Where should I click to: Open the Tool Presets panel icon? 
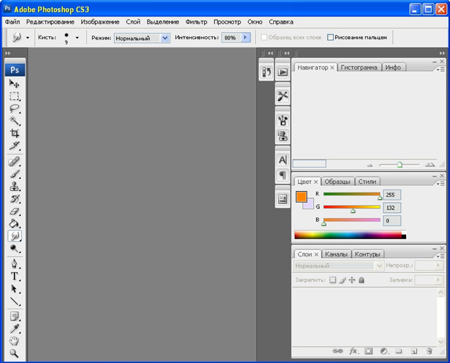coord(283,96)
